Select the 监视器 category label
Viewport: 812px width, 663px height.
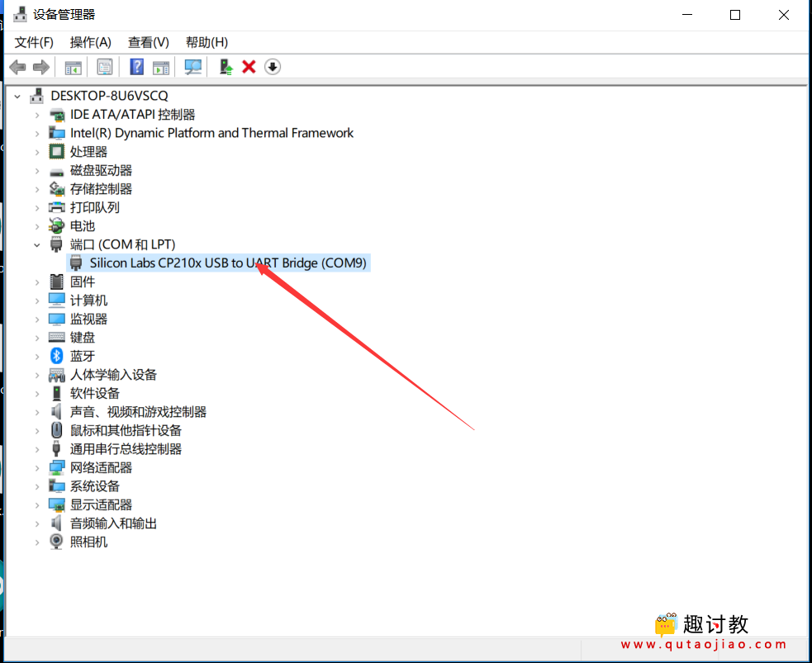point(88,319)
